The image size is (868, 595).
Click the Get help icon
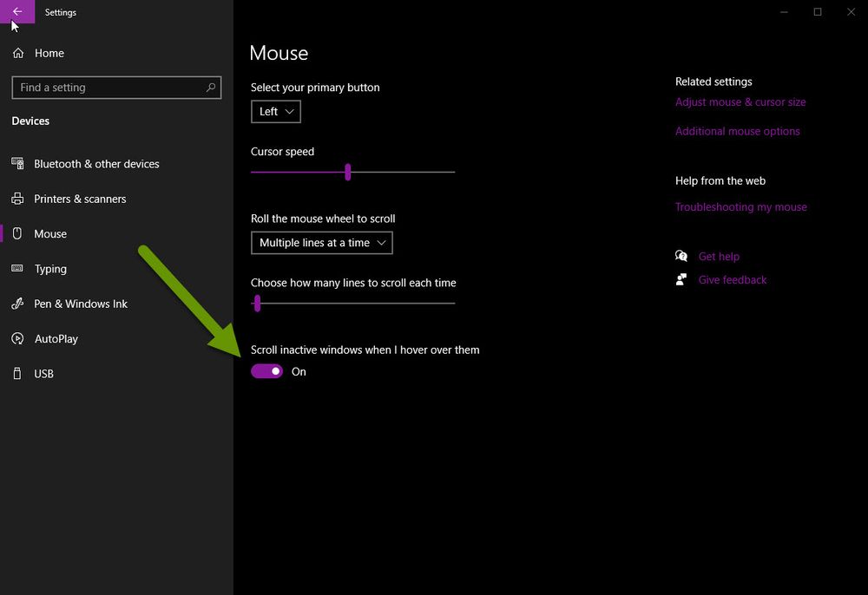pyautogui.click(x=682, y=256)
